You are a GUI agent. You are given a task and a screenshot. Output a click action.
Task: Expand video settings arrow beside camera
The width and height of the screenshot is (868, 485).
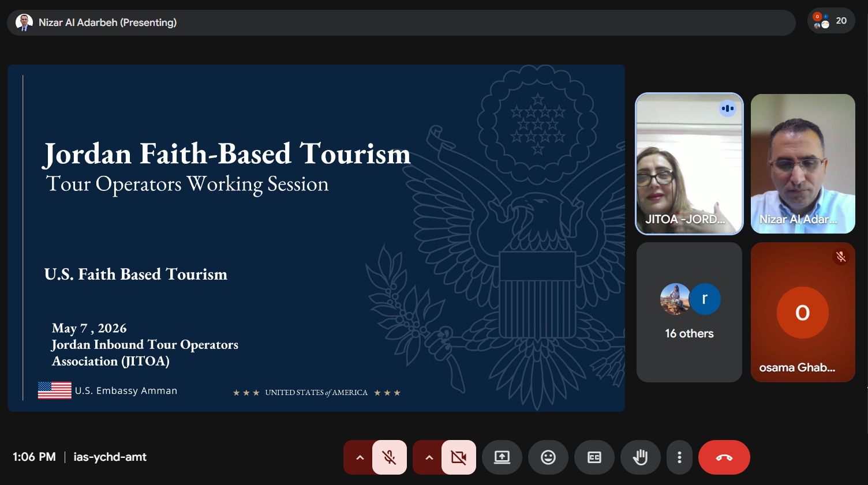(429, 457)
